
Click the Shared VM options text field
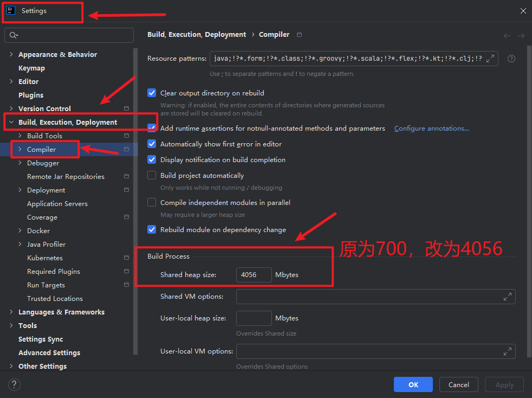pyautogui.click(x=375, y=297)
